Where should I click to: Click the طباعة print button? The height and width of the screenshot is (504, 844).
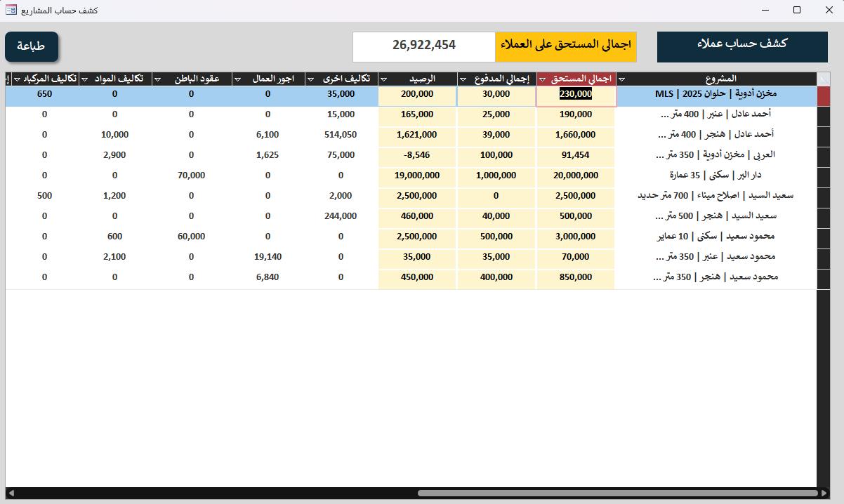point(32,46)
